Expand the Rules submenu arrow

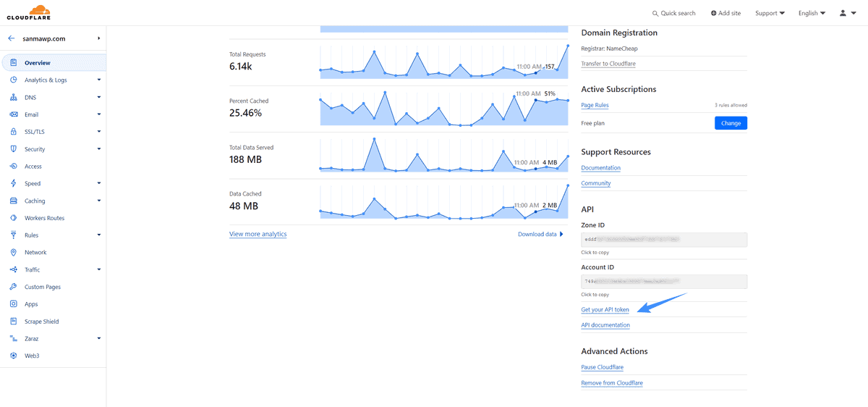(x=98, y=235)
